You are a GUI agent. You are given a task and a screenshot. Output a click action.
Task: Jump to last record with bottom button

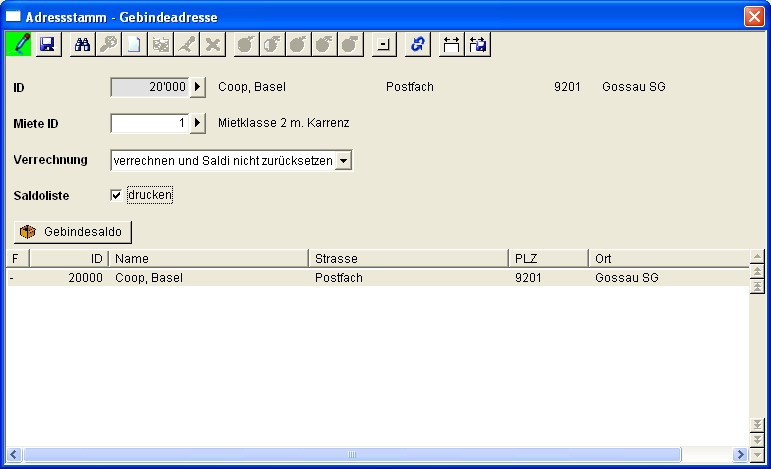click(x=757, y=425)
